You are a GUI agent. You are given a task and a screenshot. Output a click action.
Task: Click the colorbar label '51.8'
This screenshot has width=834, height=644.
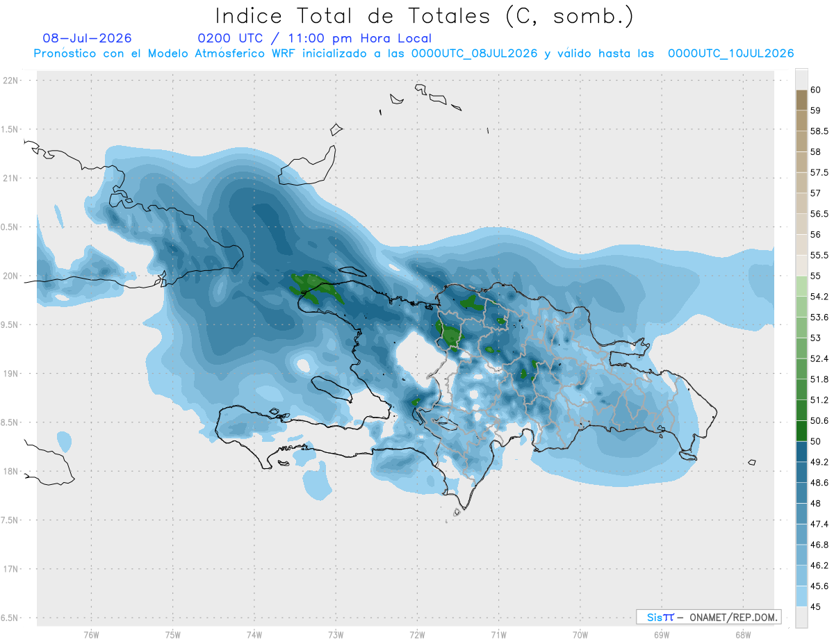coord(818,379)
